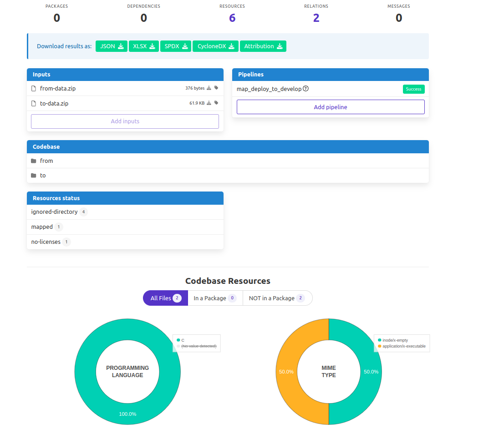504x434 pixels.
Task: Click the Add pipeline button
Action: coord(331,107)
